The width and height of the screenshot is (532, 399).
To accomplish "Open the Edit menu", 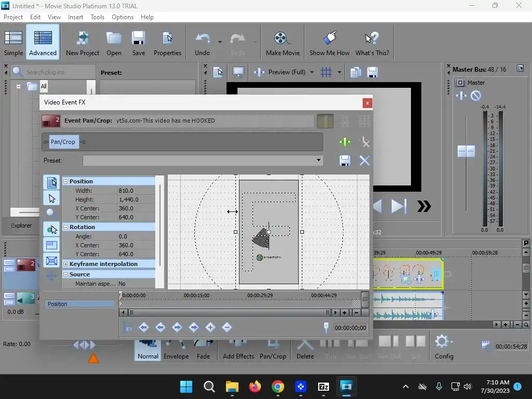I will [35, 17].
